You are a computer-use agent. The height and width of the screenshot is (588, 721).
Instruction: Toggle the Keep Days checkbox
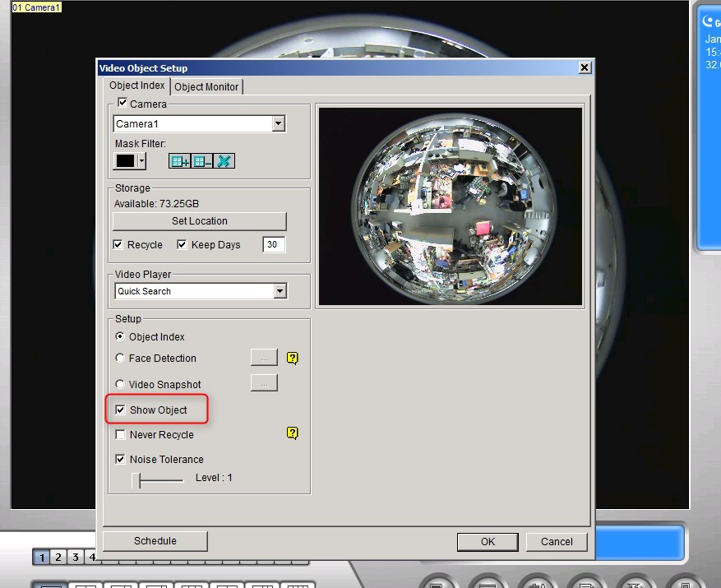point(182,244)
